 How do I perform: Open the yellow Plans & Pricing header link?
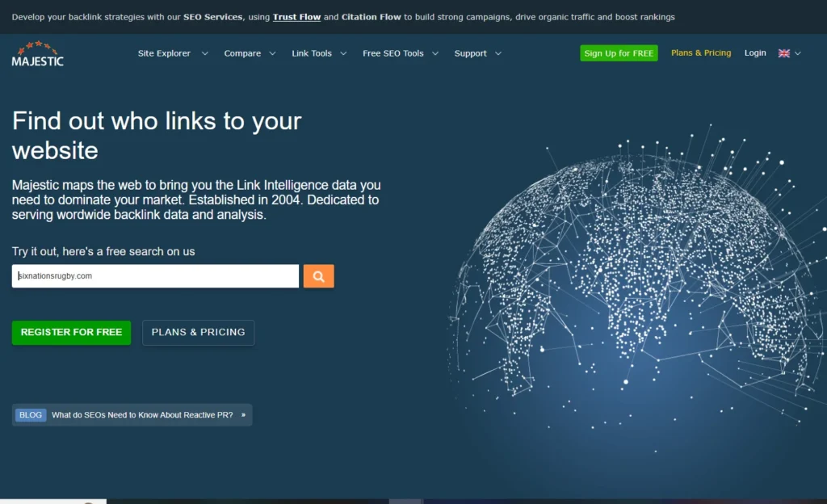point(701,53)
